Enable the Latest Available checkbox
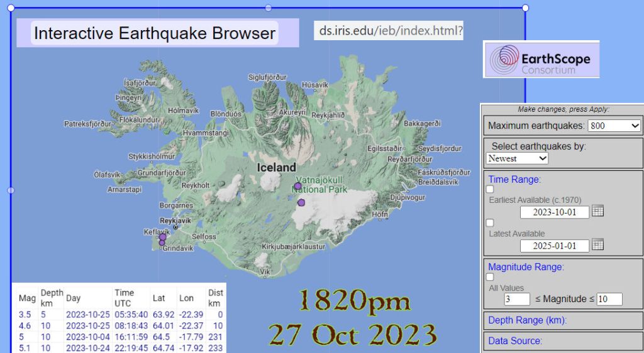This screenshot has height=353, width=644. [491, 223]
